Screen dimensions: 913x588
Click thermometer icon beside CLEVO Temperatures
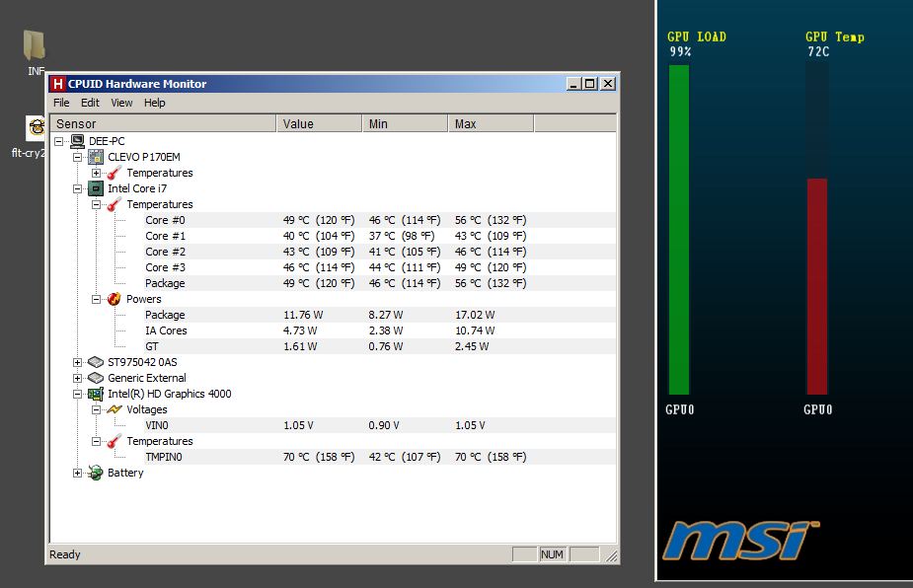[114, 173]
